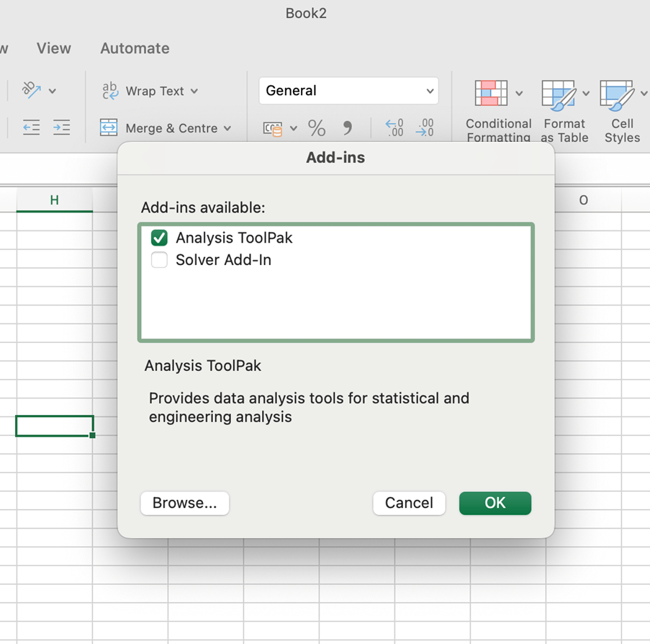Expand the Merge & Centre dropdown arrow
The image size is (650, 644).
(x=227, y=128)
